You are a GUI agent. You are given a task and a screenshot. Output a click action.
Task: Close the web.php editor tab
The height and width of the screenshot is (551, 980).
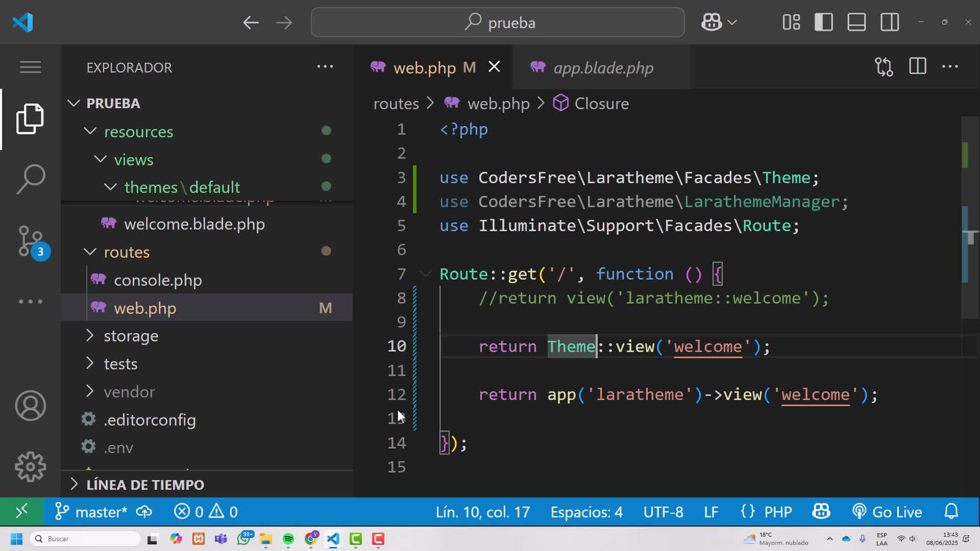tap(494, 67)
